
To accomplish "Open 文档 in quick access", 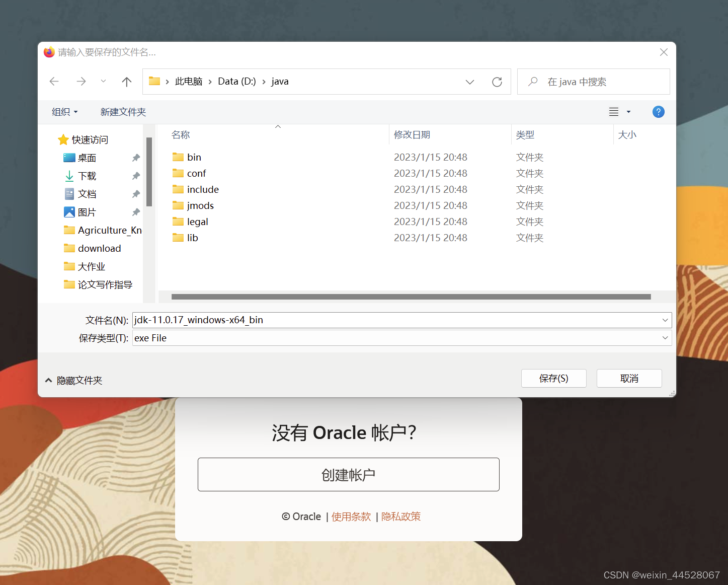I will coord(87,194).
